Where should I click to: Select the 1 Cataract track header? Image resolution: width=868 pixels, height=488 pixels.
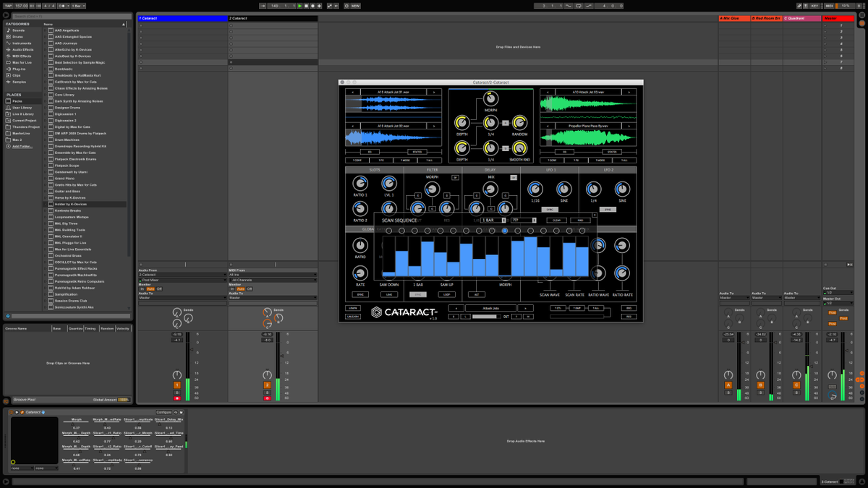[182, 18]
